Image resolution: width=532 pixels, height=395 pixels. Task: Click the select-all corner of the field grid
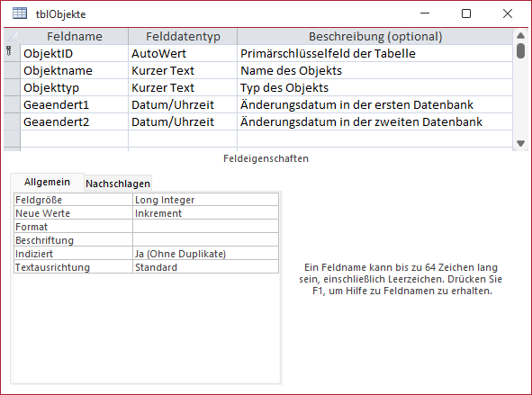pyautogui.click(x=12, y=36)
